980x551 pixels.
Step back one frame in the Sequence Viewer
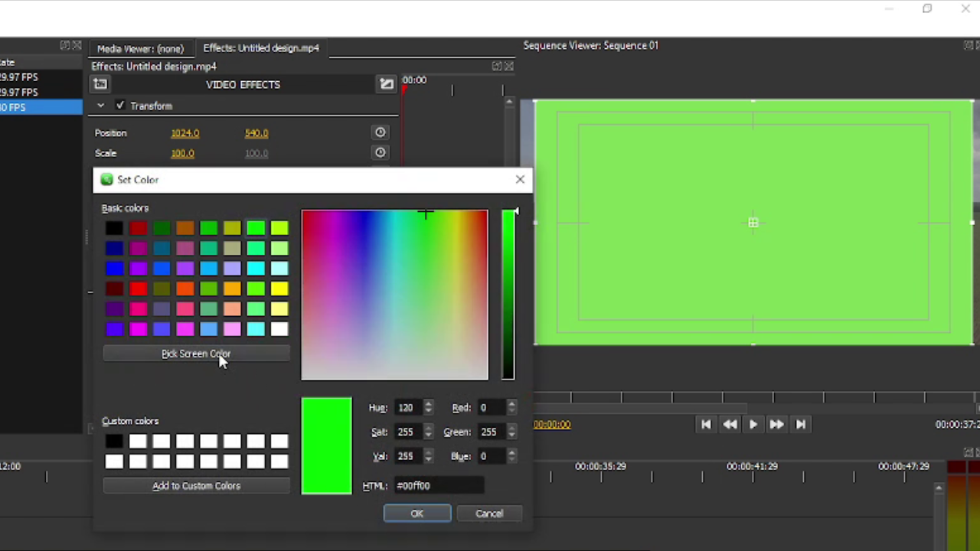(x=729, y=424)
